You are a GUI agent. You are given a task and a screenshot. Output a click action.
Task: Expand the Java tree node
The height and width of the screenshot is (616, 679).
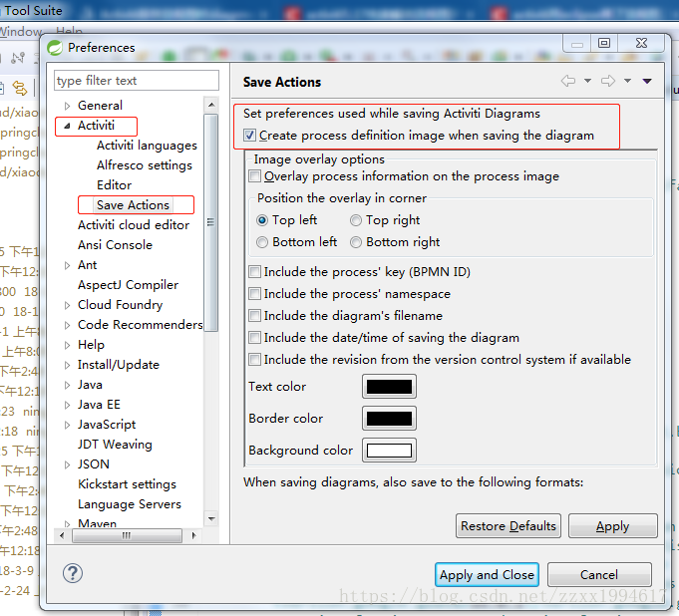pos(67,385)
